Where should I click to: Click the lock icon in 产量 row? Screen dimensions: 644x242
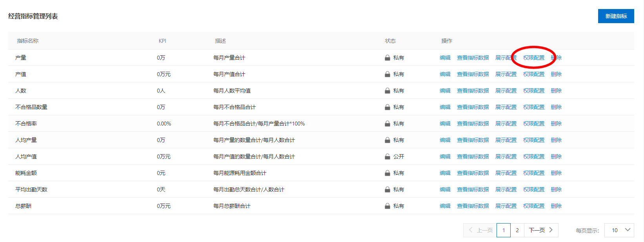[387, 58]
